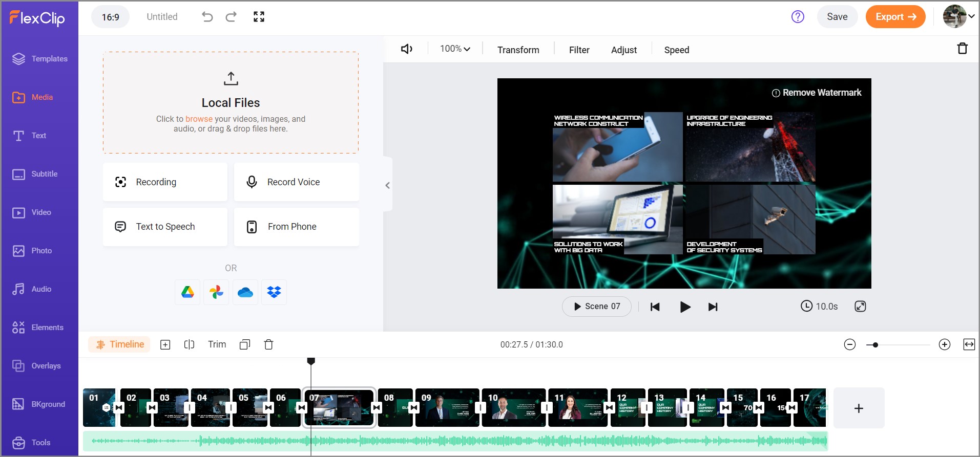Open the Text tab in sidebar
The image size is (980, 457).
[x=39, y=136]
